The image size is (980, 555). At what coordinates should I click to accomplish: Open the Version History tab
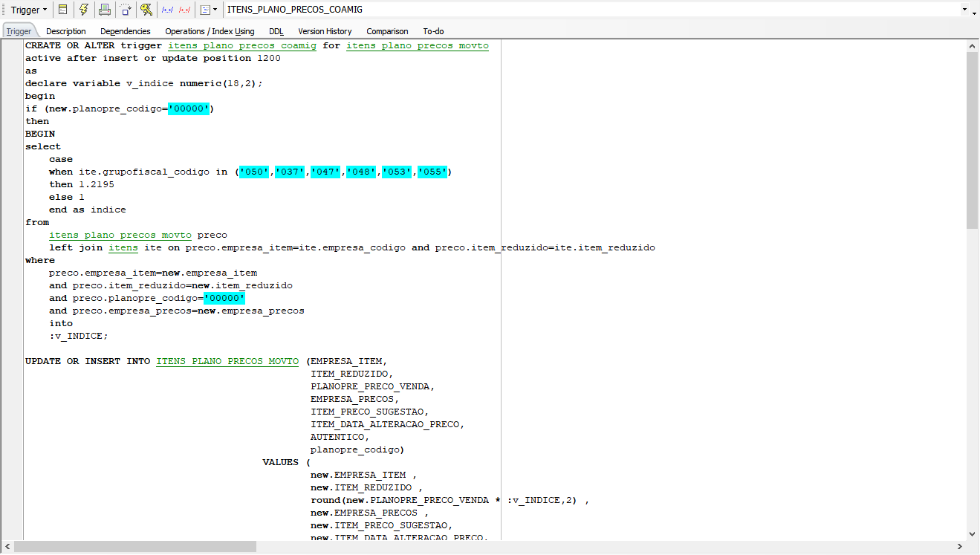pos(325,31)
